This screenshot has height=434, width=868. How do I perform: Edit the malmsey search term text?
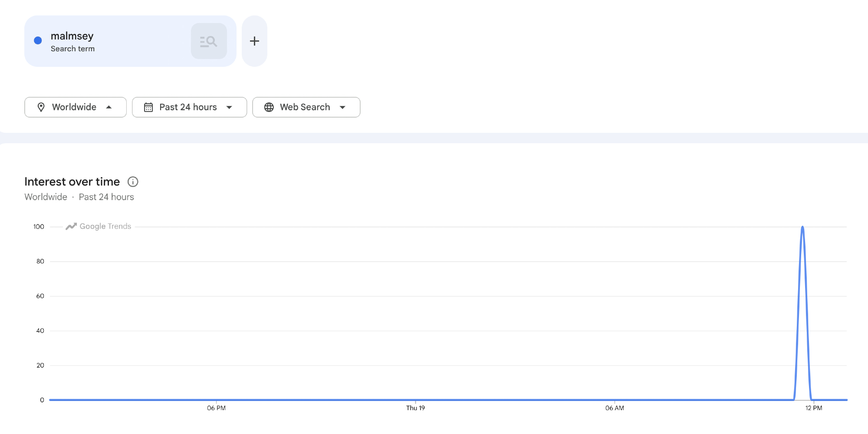click(72, 36)
